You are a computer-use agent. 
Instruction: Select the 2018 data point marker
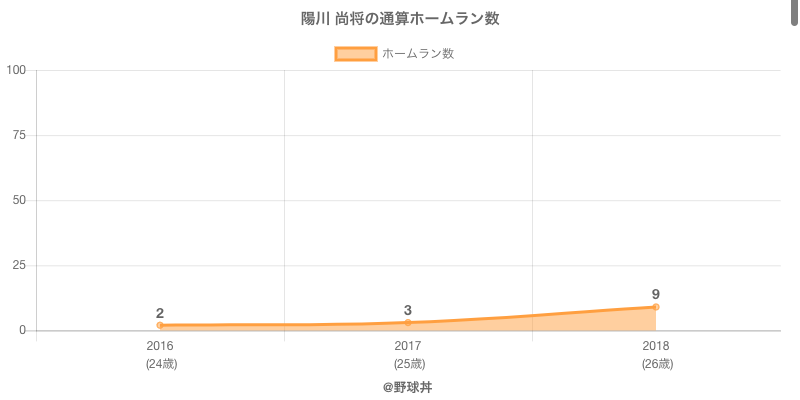click(x=656, y=307)
